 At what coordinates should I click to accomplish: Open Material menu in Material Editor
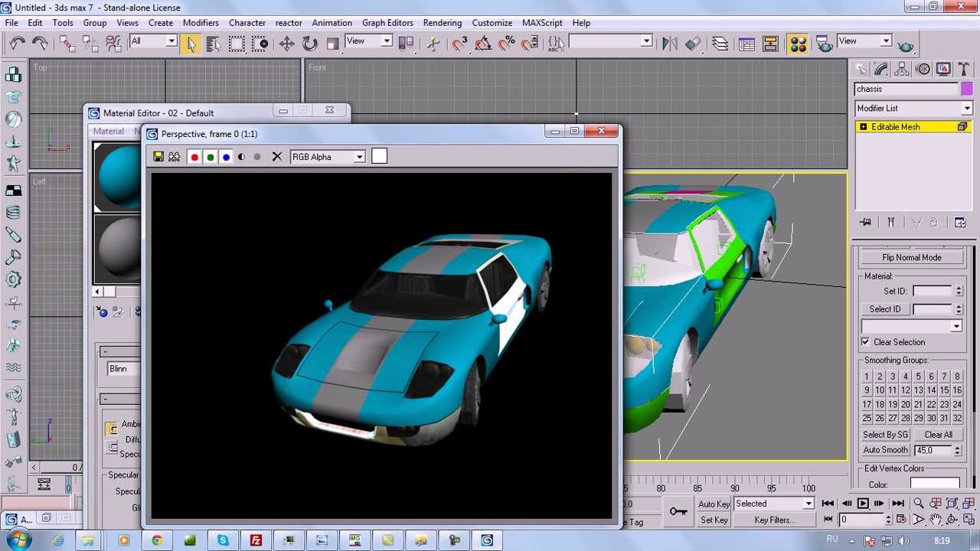click(109, 132)
